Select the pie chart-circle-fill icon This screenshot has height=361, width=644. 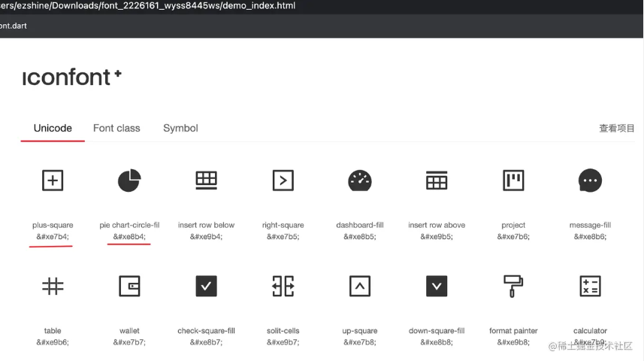click(x=129, y=180)
